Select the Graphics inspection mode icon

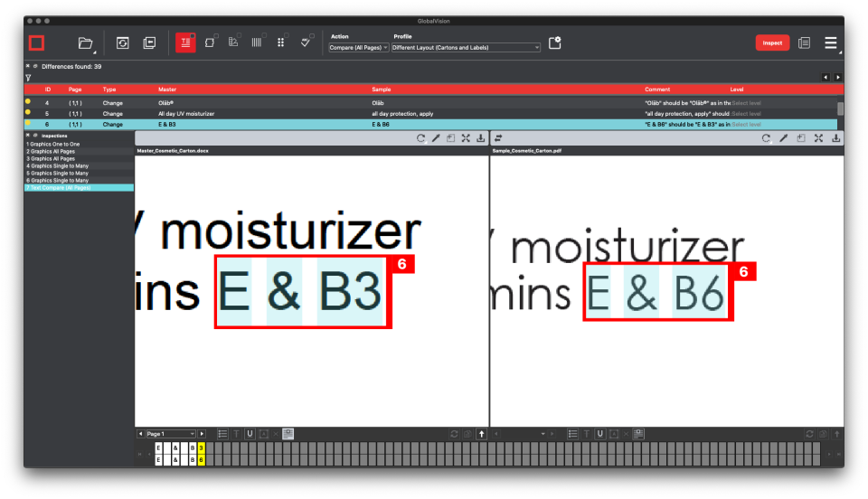click(210, 42)
